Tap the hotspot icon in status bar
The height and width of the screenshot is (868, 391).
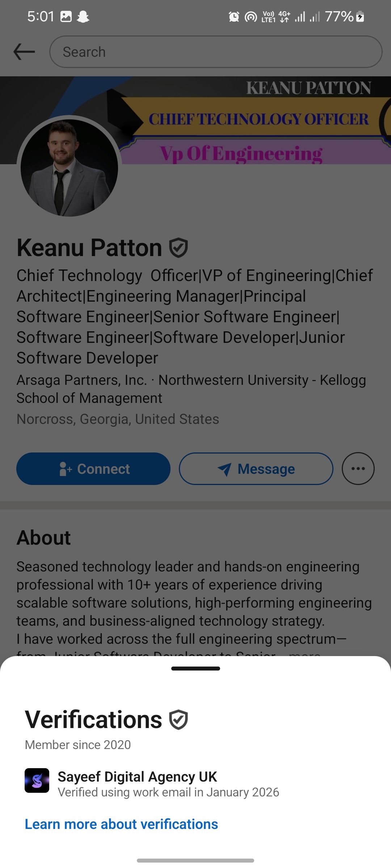tap(251, 17)
